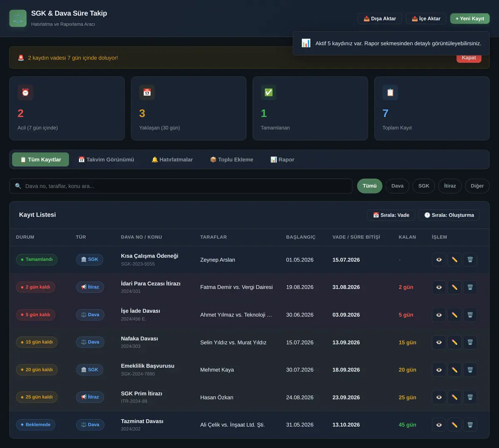This screenshot has height=448, width=499.
Task: Open the Takvim Görünümü tab
Action: pos(106,160)
